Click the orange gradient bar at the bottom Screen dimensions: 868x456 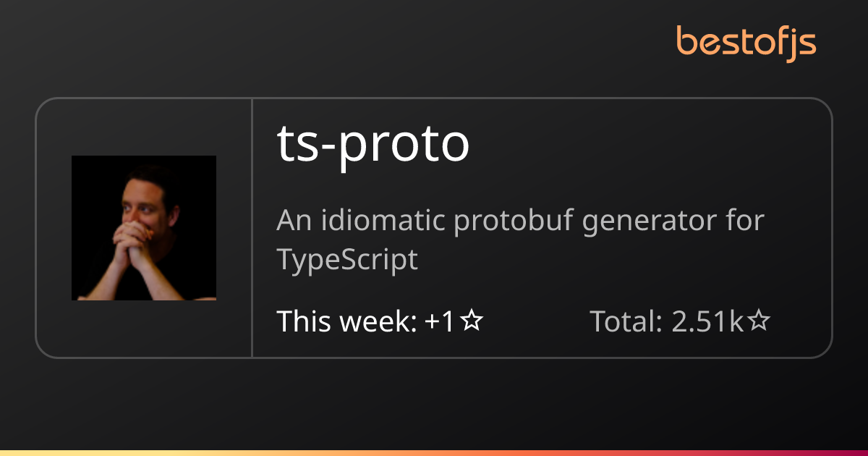click(434, 452)
